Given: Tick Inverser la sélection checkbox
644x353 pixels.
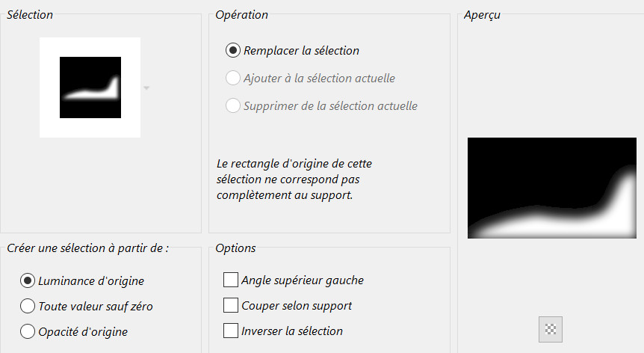Looking at the screenshot, I should (231, 331).
